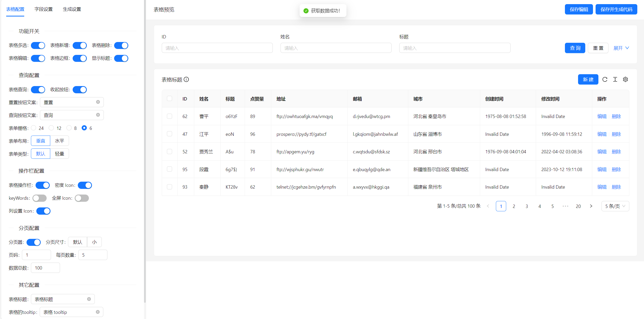The image size is (644, 319).
Task: Click the 新建 button above the table
Action: click(x=588, y=79)
